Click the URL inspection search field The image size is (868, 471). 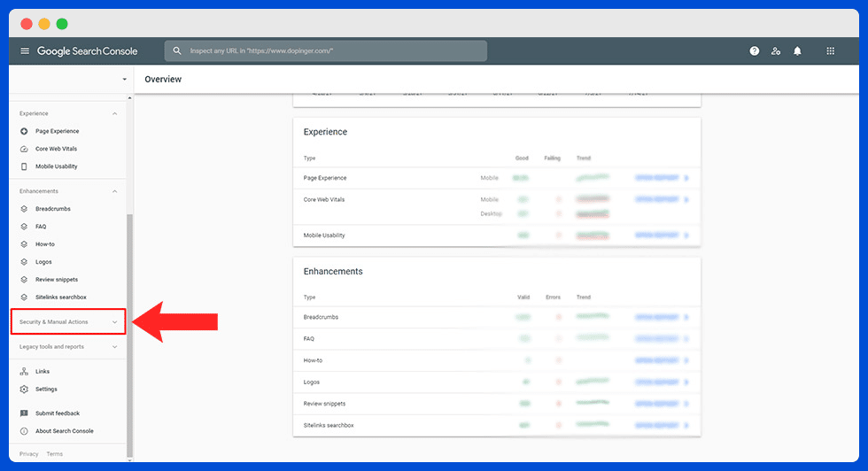(x=326, y=51)
